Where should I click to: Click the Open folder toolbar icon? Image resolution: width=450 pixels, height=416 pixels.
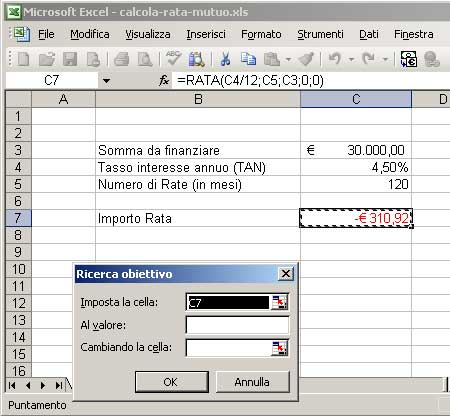pyautogui.click(x=47, y=60)
